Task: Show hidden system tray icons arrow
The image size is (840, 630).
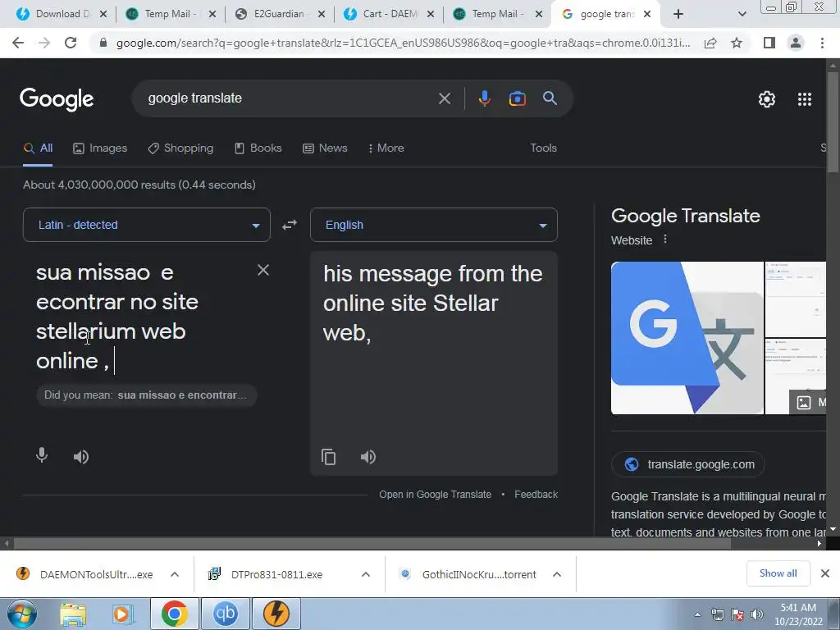Action: (x=697, y=614)
